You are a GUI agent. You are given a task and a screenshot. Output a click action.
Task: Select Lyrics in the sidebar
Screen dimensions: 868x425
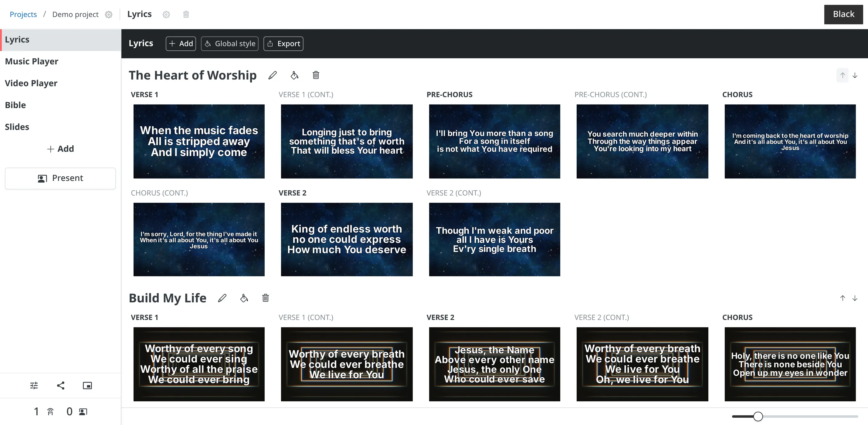tap(61, 40)
